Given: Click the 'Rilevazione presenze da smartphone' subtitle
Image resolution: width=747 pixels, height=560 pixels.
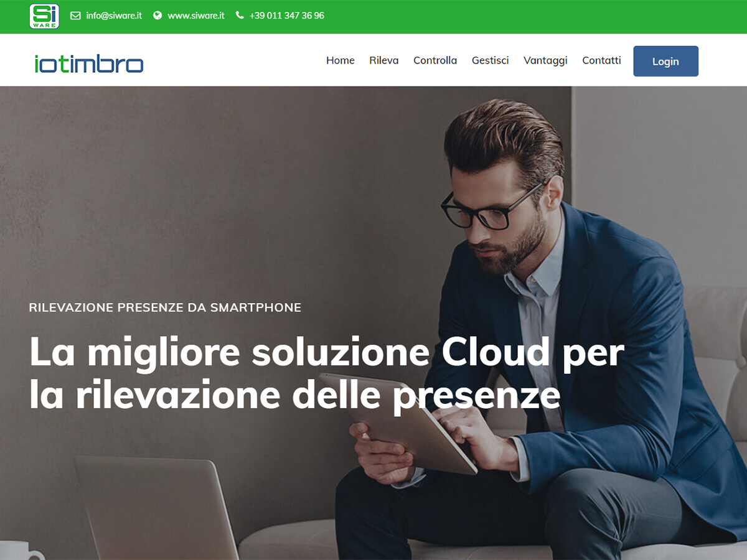Looking at the screenshot, I should coord(165,307).
